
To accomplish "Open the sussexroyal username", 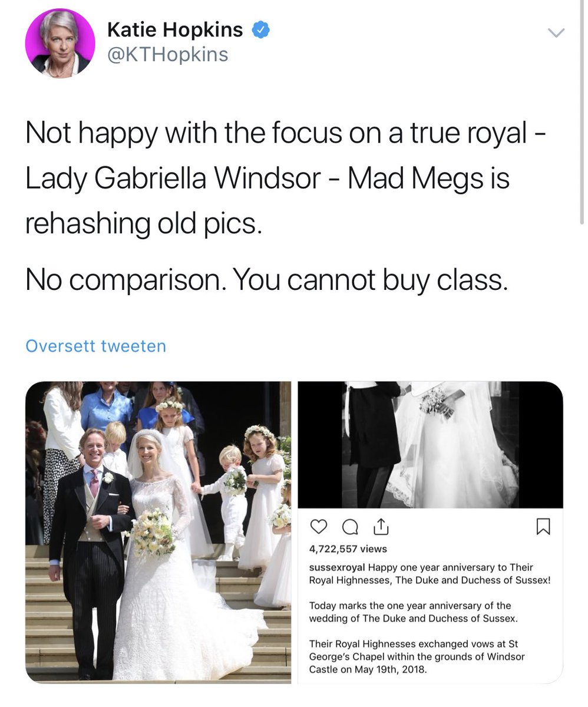I will 337,567.
